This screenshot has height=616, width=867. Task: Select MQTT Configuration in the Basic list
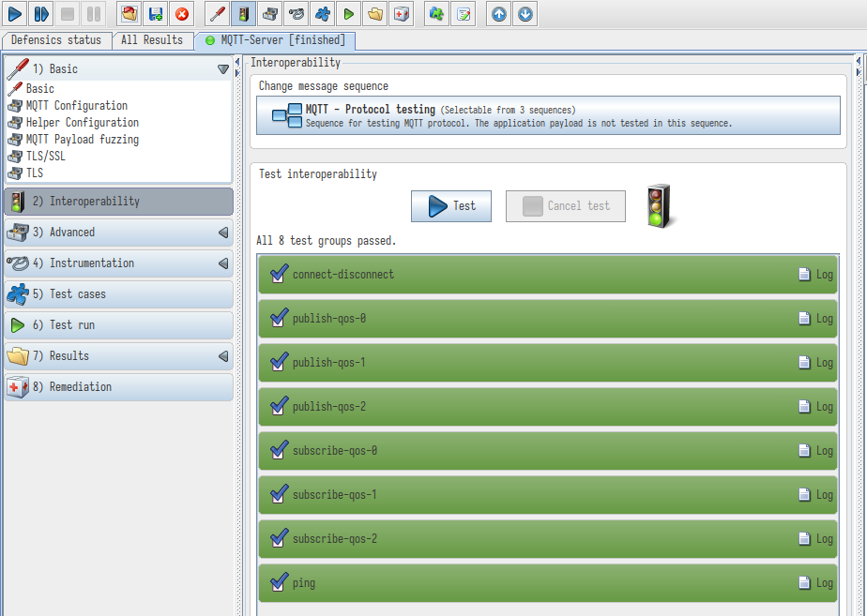click(77, 106)
